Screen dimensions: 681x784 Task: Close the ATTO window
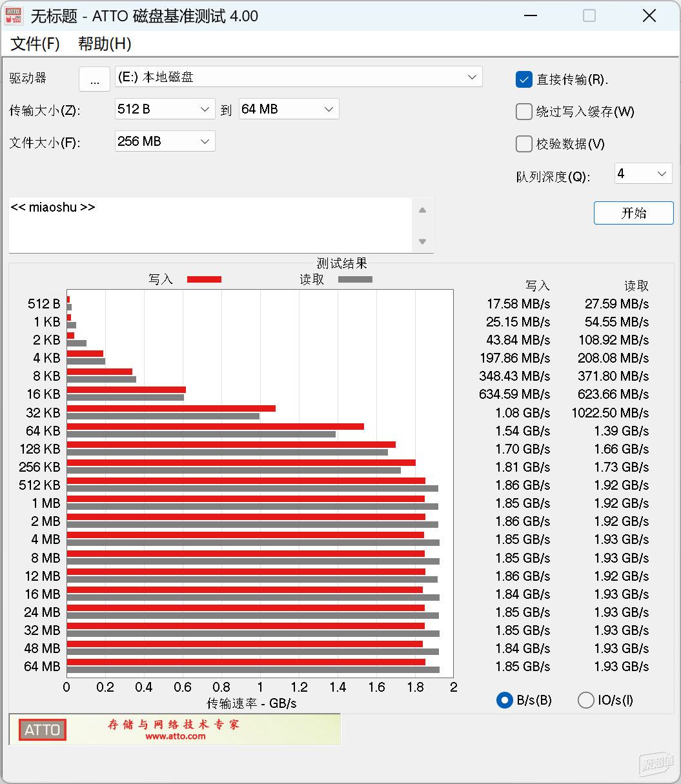coord(649,16)
